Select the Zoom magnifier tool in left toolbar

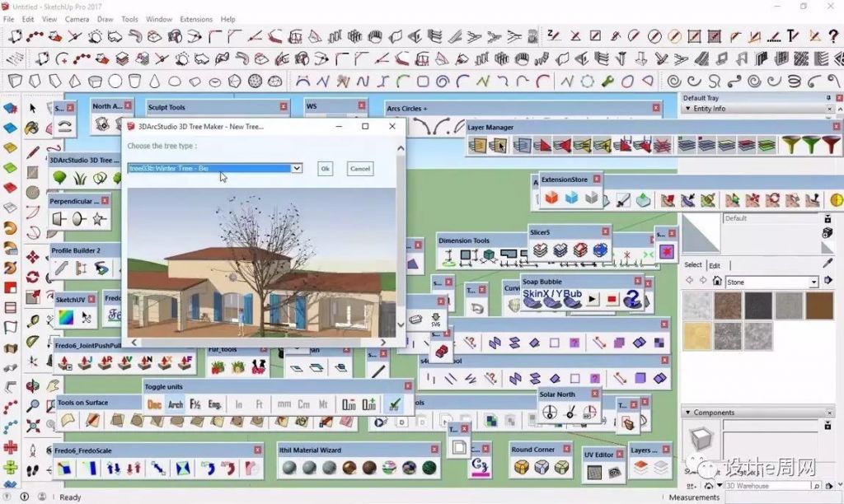coord(32,405)
